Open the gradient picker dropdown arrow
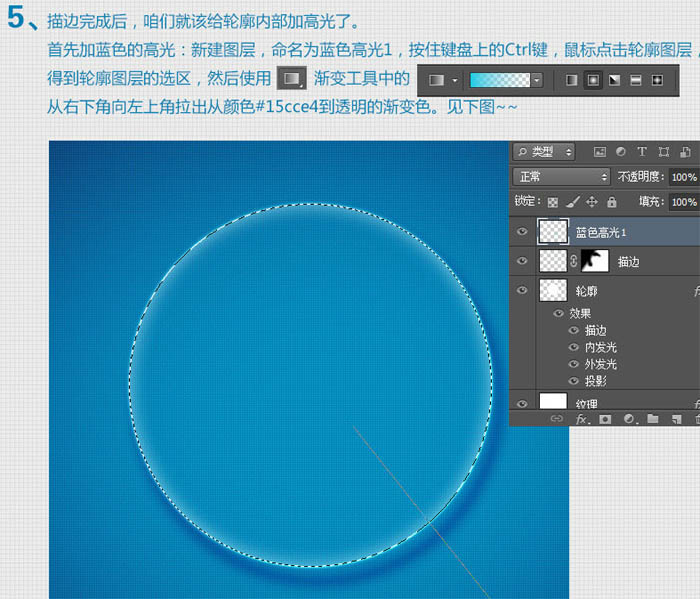Image resolution: width=700 pixels, height=599 pixels. [x=537, y=80]
